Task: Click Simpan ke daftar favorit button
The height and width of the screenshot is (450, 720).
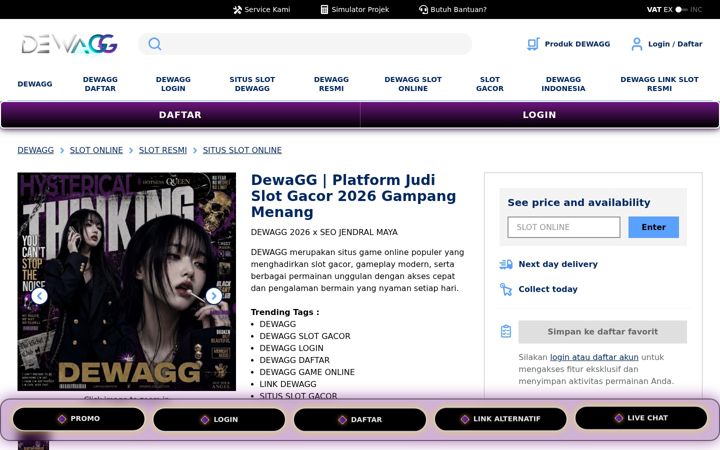Action: point(602,332)
